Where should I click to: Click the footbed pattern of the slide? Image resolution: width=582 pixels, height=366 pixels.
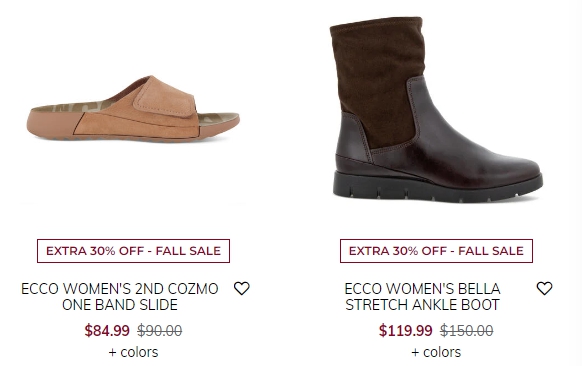click(x=70, y=107)
